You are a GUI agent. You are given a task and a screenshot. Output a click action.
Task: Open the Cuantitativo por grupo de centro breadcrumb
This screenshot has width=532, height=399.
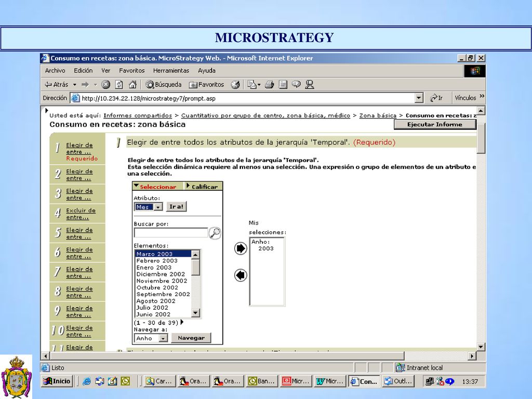(265, 115)
